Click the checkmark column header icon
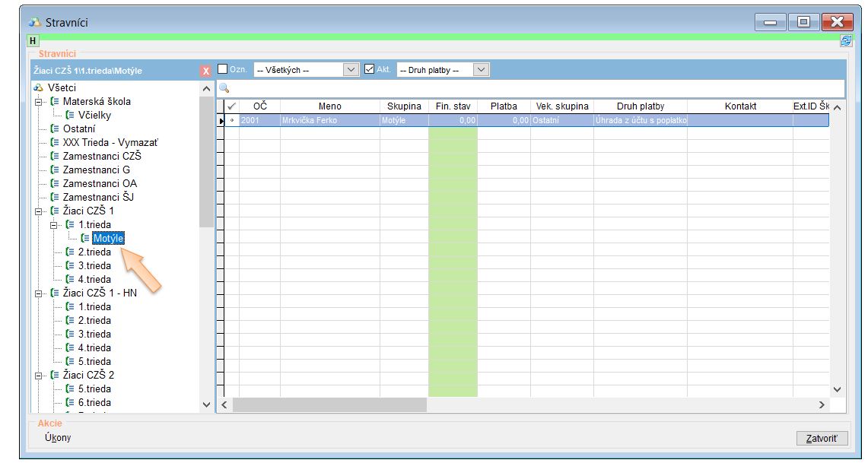Screen dimensions: 868x463 click(231, 106)
